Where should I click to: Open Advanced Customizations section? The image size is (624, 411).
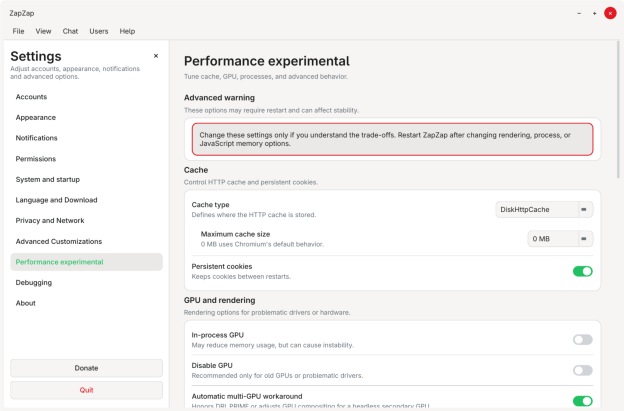click(86, 242)
